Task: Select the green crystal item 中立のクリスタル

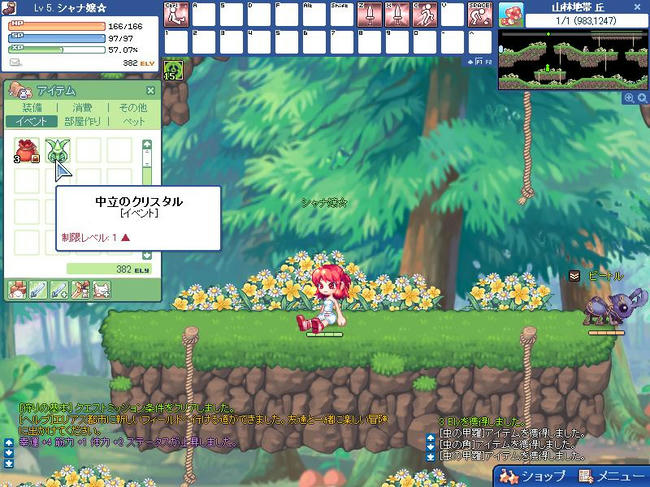Action: [58, 150]
